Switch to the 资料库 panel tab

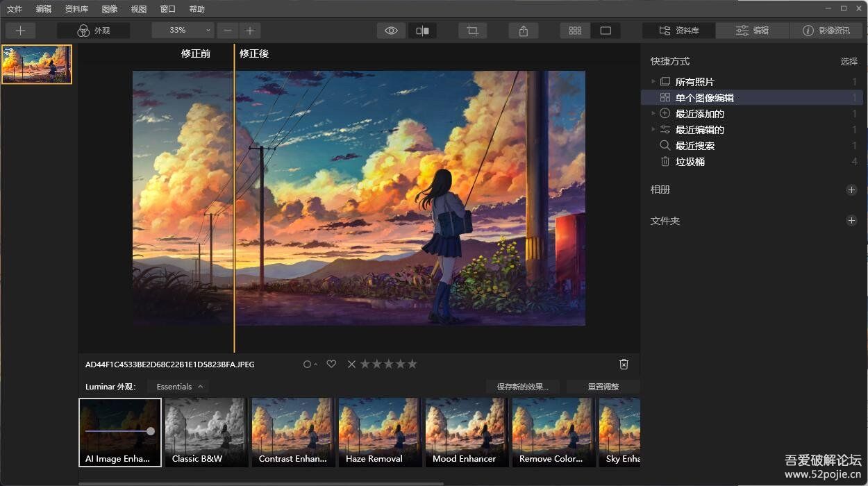678,31
